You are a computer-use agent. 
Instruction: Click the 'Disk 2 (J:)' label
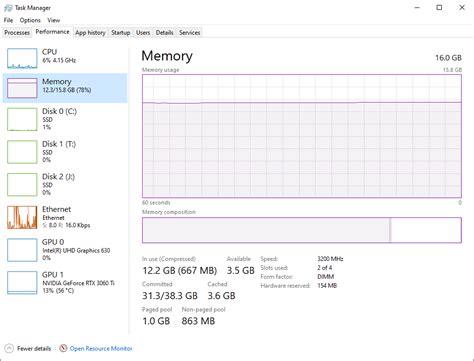coord(58,177)
